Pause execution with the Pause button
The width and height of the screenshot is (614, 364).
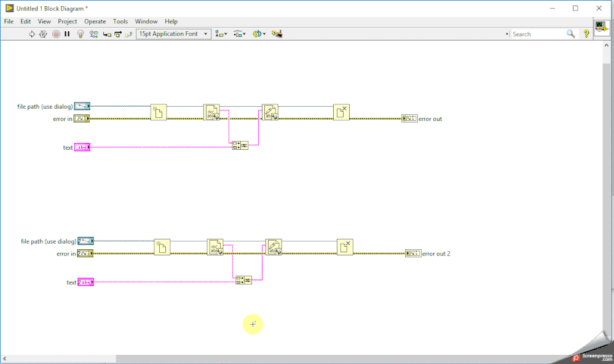pyautogui.click(x=67, y=34)
